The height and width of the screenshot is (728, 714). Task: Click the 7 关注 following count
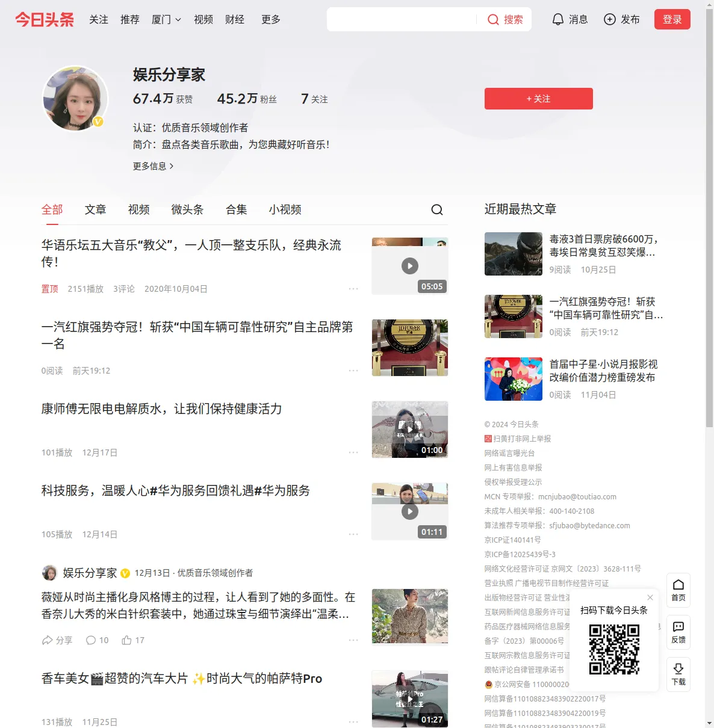click(314, 99)
